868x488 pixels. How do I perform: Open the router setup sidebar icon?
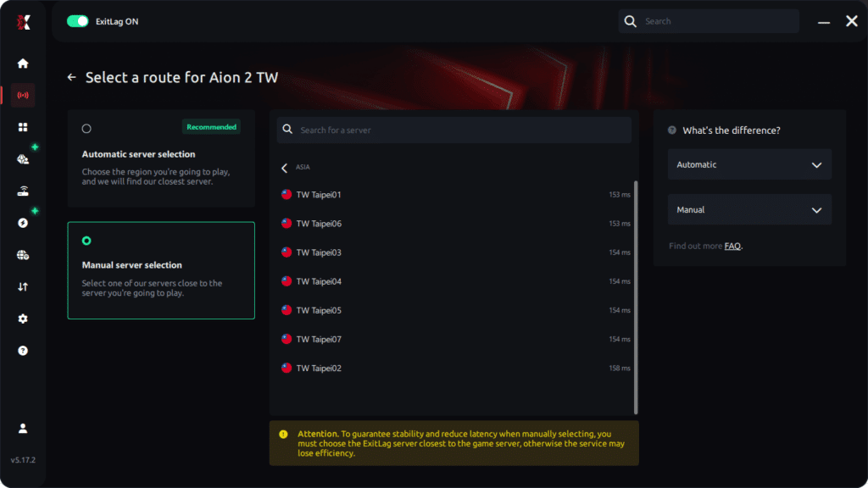22,190
